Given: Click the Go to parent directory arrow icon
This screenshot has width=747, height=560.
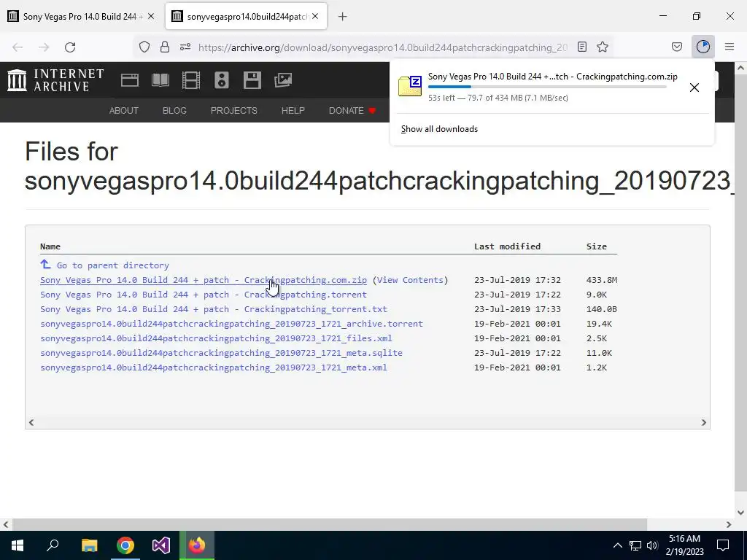Looking at the screenshot, I should coord(45,264).
